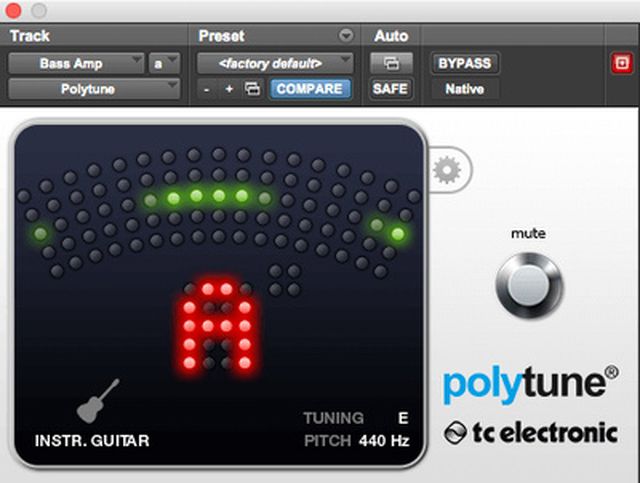The height and width of the screenshot is (483, 640).
Task: Select next preset with plus
Action: [229, 89]
